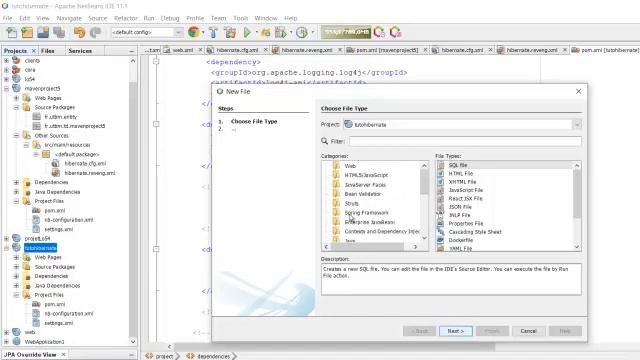Select nb-configuration.xml under mavenproject5
This screenshot has height=360, width=640.
point(69,220)
